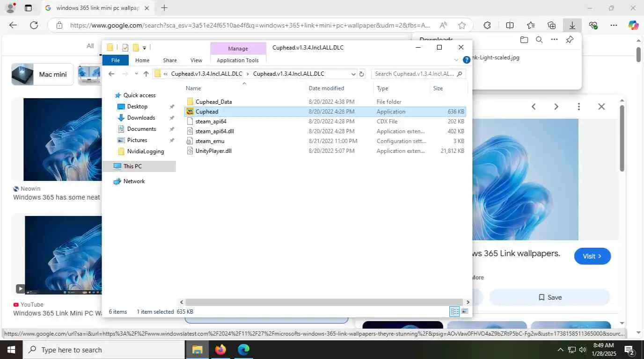The width and height of the screenshot is (644, 359).
Task: Launch Copilot in Edge sidebar
Action: pos(633,25)
